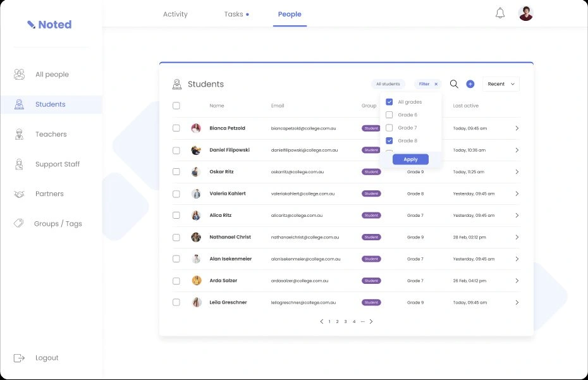Expand Valeria Kahlert's row chevron
This screenshot has width=588, height=380.
pos(517,193)
